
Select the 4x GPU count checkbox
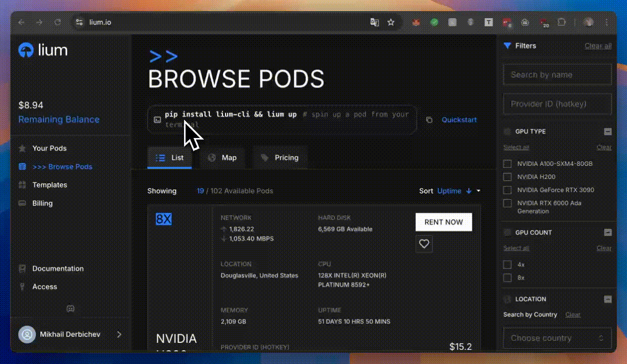(x=508, y=264)
